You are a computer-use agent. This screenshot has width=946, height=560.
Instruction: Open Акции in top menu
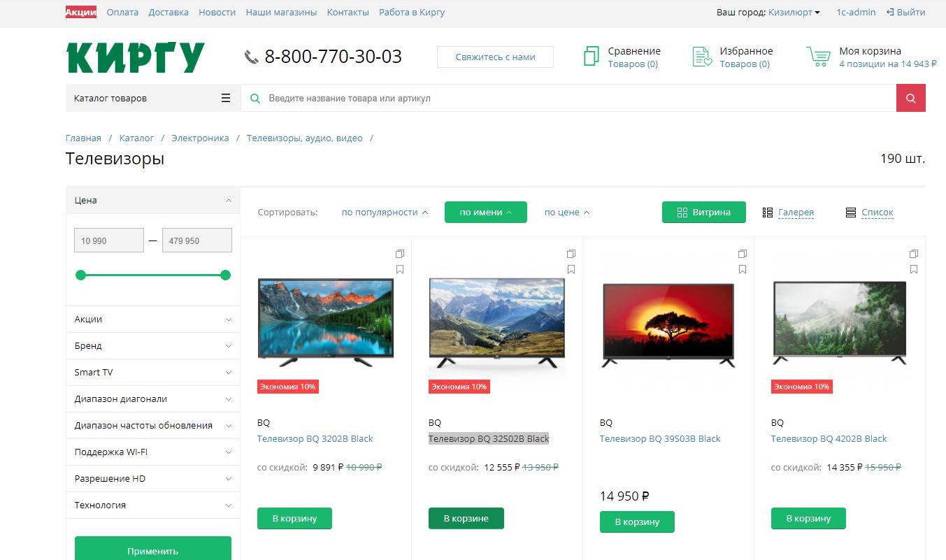point(81,12)
